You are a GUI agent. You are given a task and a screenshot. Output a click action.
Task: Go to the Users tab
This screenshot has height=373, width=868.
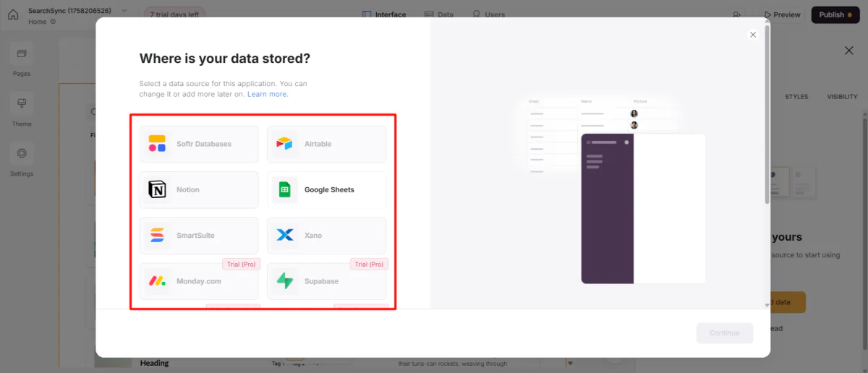pyautogui.click(x=488, y=14)
